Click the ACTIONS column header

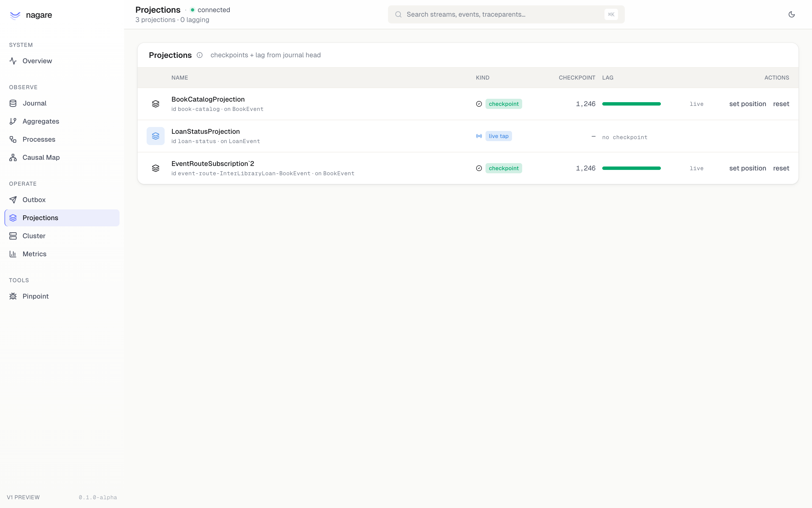(x=777, y=78)
